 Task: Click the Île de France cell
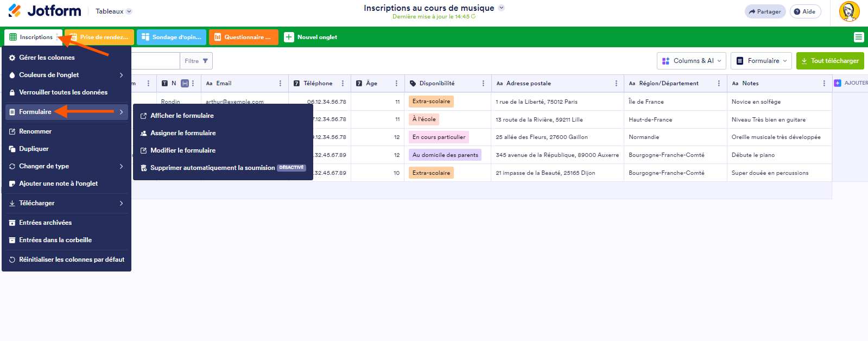coord(675,102)
